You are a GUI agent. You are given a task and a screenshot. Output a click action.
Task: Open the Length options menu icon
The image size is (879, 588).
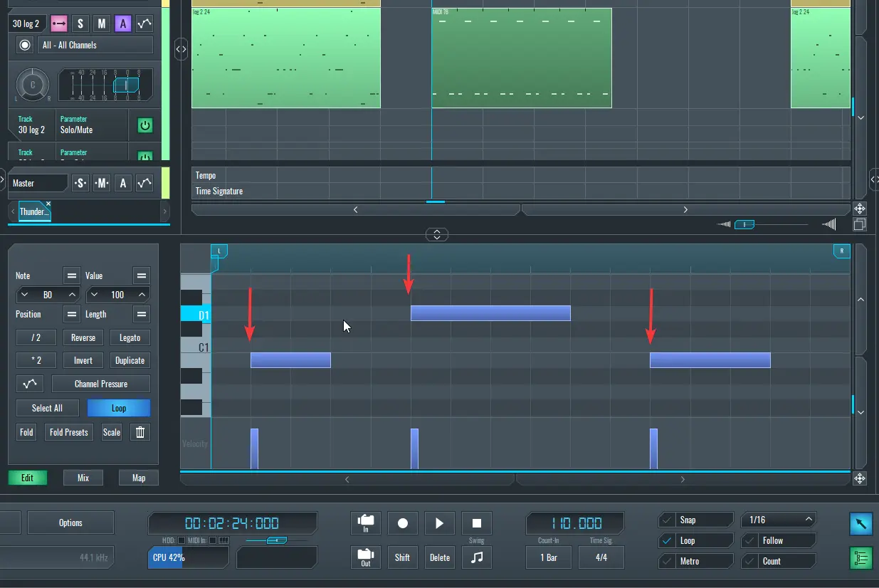click(x=142, y=314)
